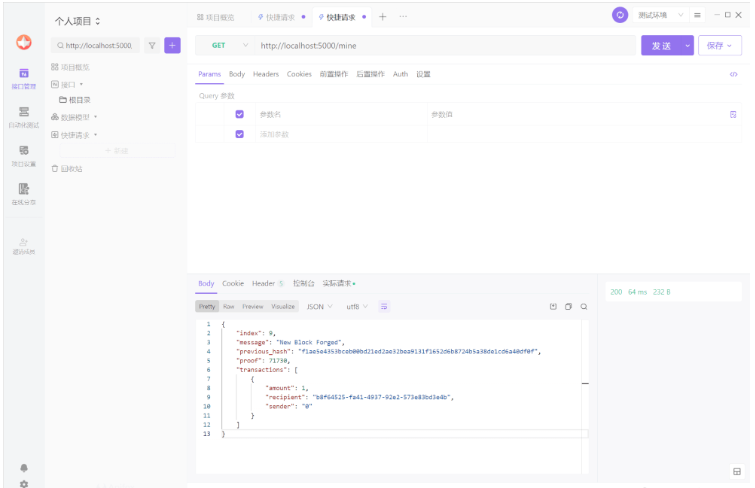Open the hamburger menu near environment selector
This screenshot has width=755, height=488.
point(697,15)
